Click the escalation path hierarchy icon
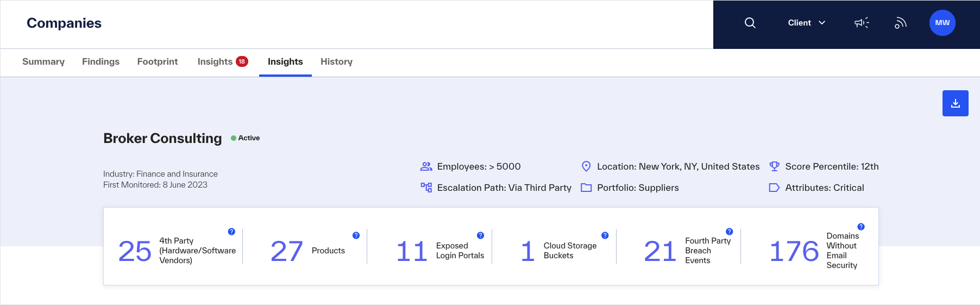The image size is (980, 305). click(426, 188)
